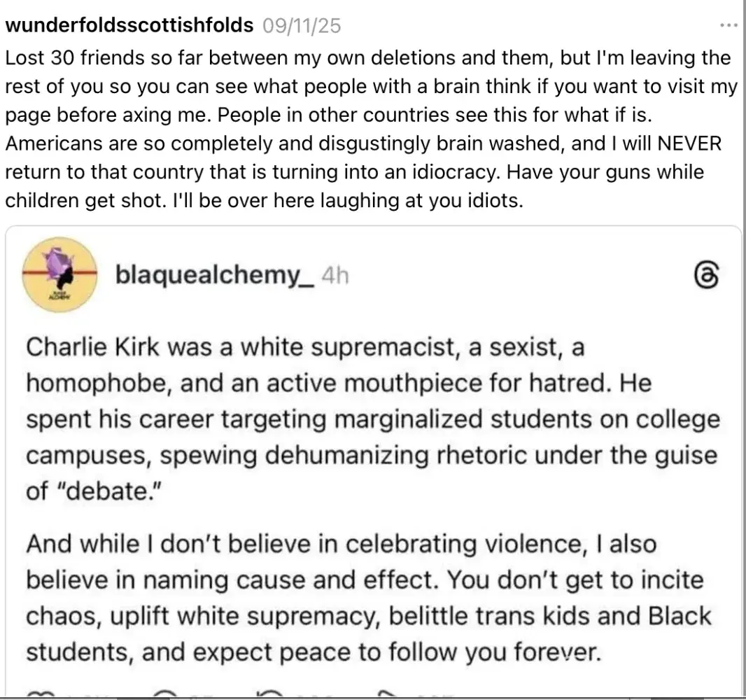
Task: Click the quoted word "debate." in the post
Action: [105, 491]
